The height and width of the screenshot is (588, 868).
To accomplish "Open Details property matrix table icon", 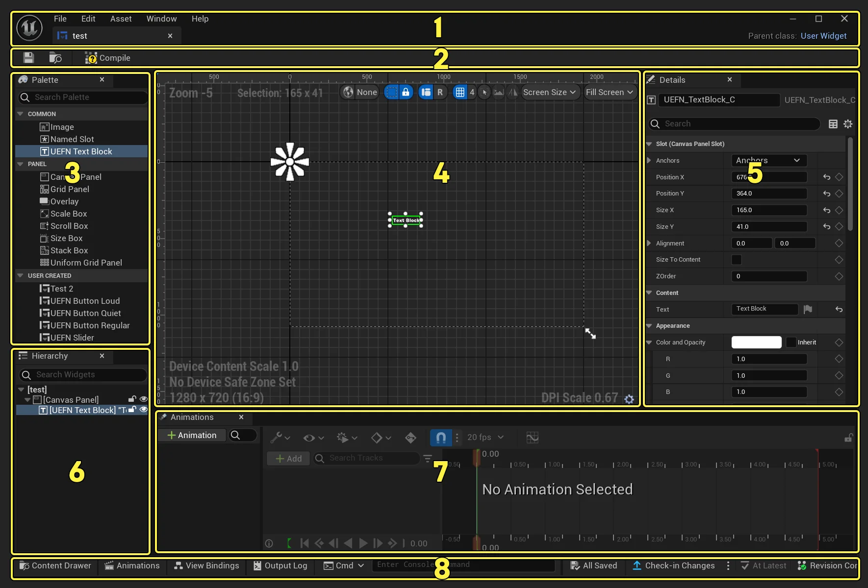I will [x=833, y=124].
